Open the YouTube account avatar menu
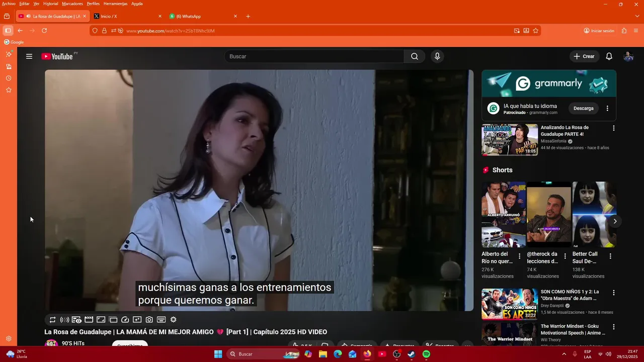 [628, 56]
